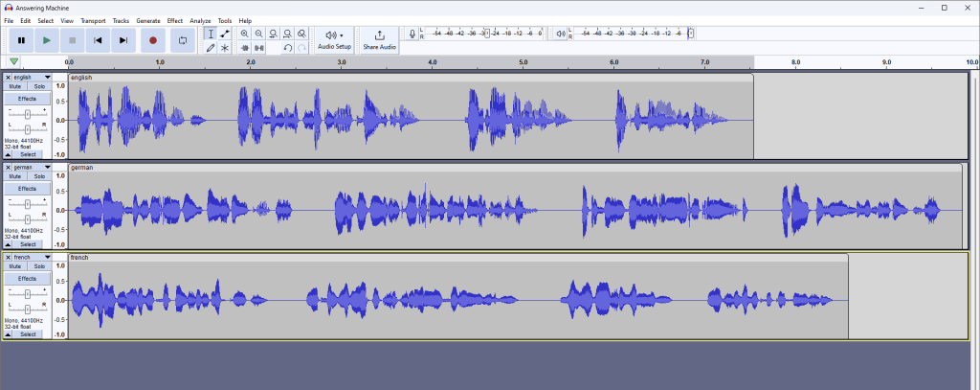Select the Selection (I-beam) tool
Image resolution: width=980 pixels, height=390 pixels.
211,34
